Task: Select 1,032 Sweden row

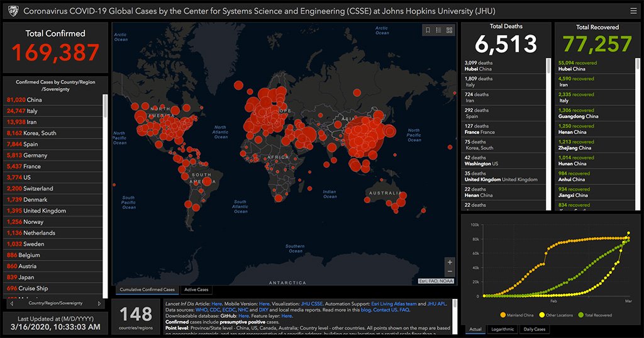Action: pos(53,244)
